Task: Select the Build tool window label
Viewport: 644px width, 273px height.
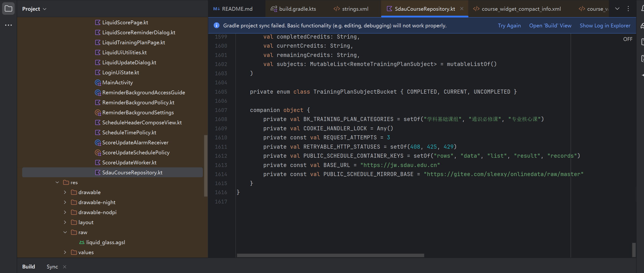Action: point(28,267)
